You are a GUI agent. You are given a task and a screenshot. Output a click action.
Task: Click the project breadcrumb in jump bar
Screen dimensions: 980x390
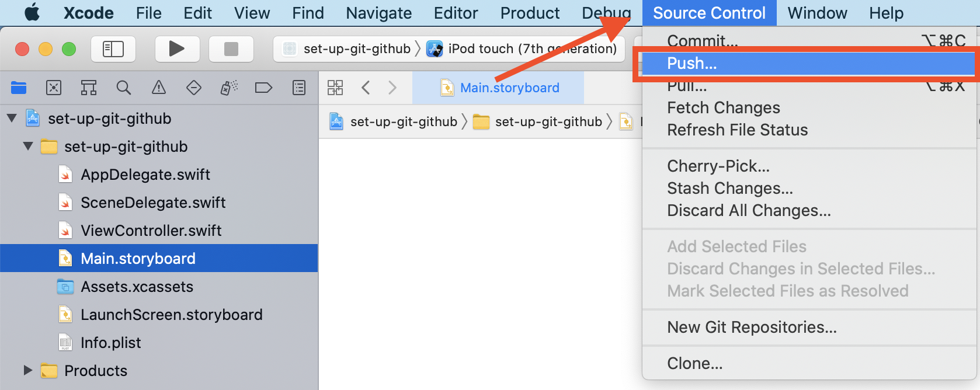[394, 121]
